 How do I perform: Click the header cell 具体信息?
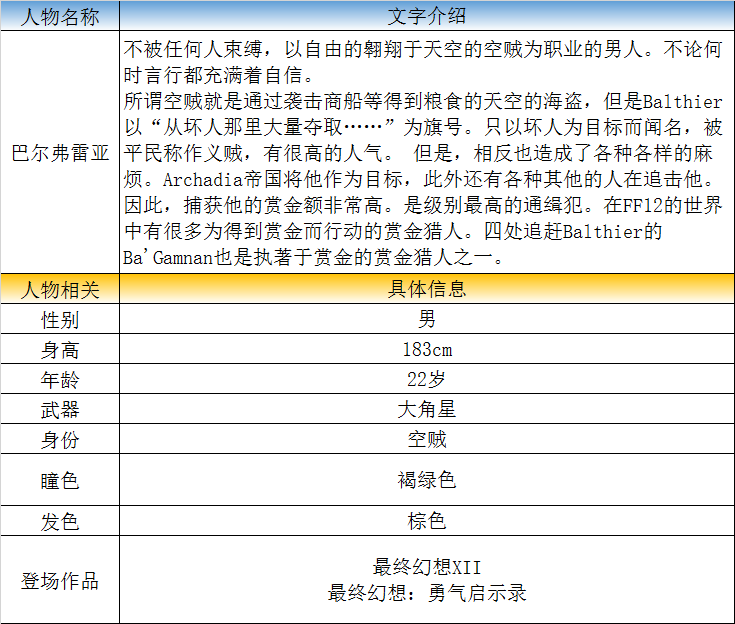point(427,289)
